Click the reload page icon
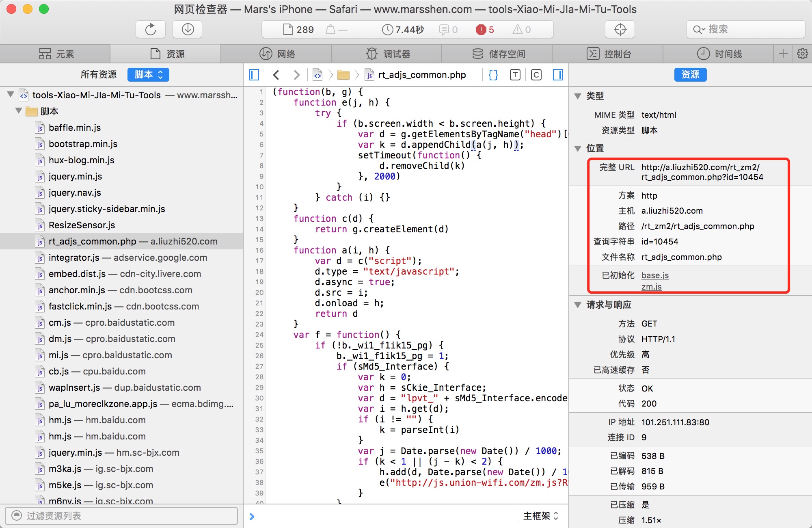 tap(151, 29)
